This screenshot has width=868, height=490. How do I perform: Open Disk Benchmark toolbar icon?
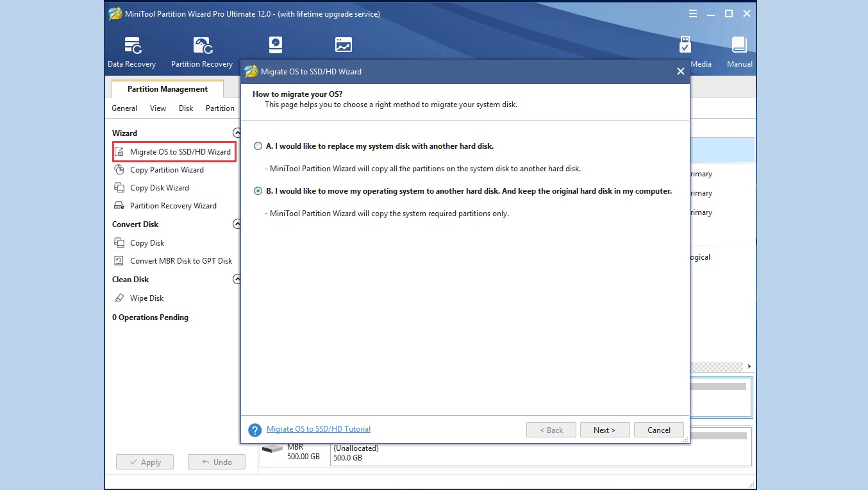click(276, 45)
